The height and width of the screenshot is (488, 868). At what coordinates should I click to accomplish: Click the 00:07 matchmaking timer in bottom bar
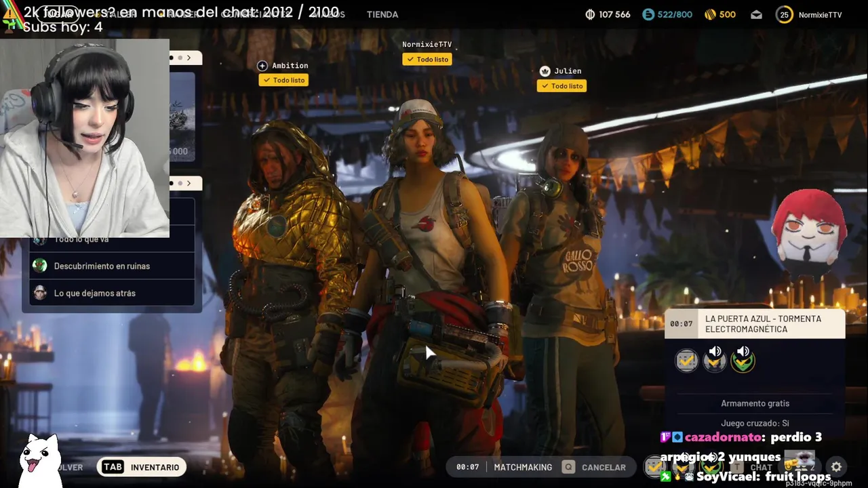click(x=467, y=467)
